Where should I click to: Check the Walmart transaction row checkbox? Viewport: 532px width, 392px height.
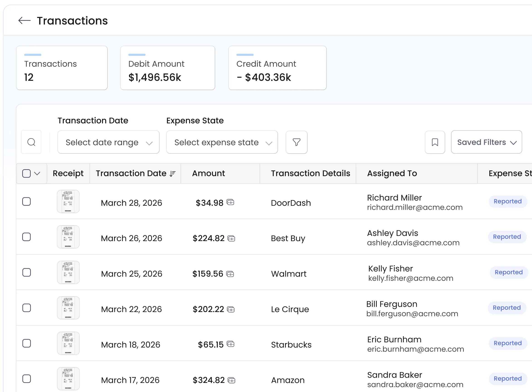click(27, 272)
